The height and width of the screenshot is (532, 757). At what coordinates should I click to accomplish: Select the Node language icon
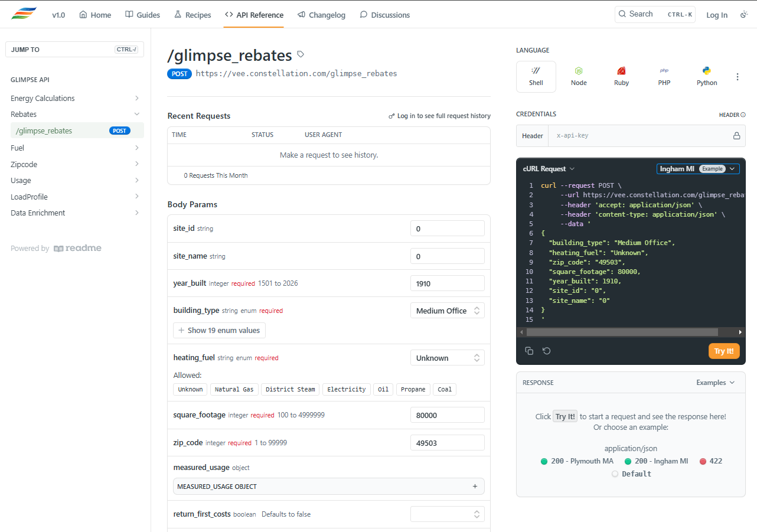[579, 77]
